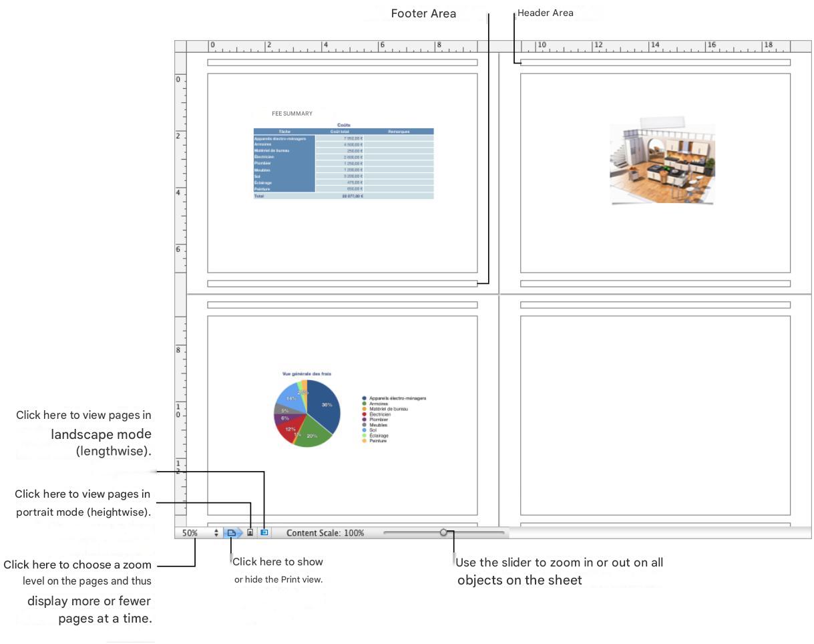The height and width of the screenshot is (644, 814).
Task: Switch pages to portrait orientation icon
Action: [x=250, y=533]
